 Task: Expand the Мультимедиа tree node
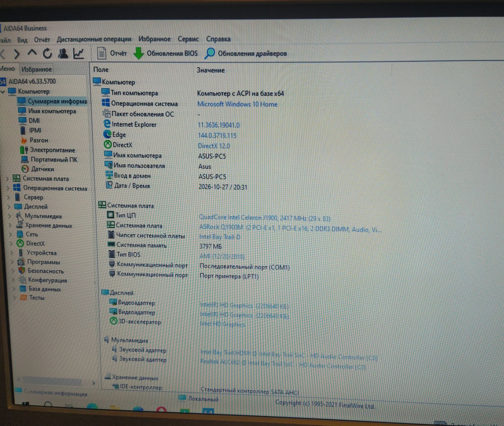(x=10, y=216)
